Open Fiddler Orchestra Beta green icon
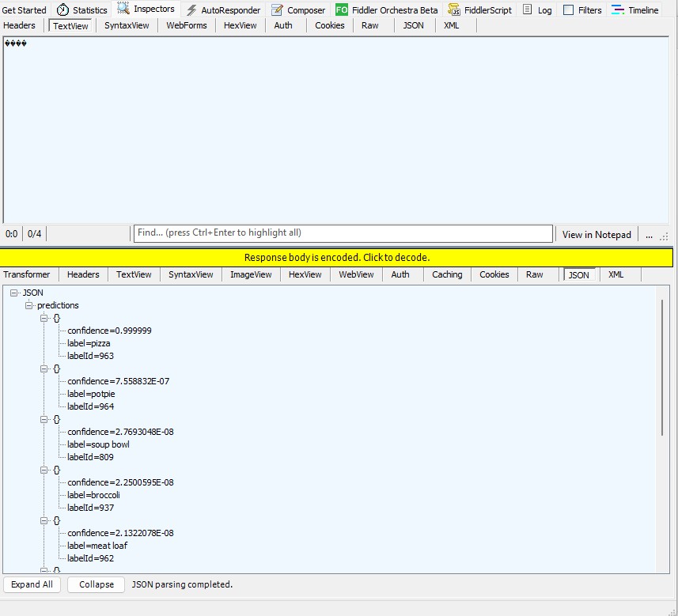 [x=341, y=10]
